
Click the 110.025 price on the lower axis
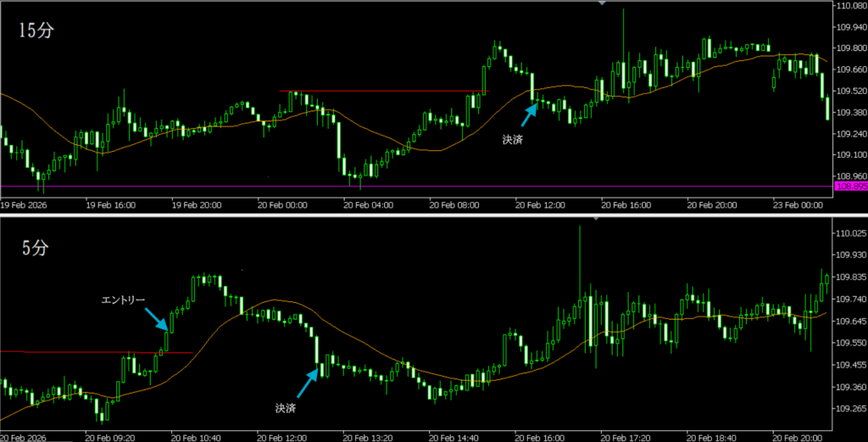(850, 233)
